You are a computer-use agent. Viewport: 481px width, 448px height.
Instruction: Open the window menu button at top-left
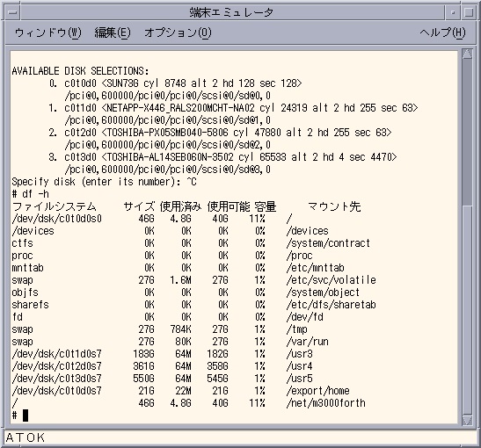pyautogui.click(x=13, y=12)
